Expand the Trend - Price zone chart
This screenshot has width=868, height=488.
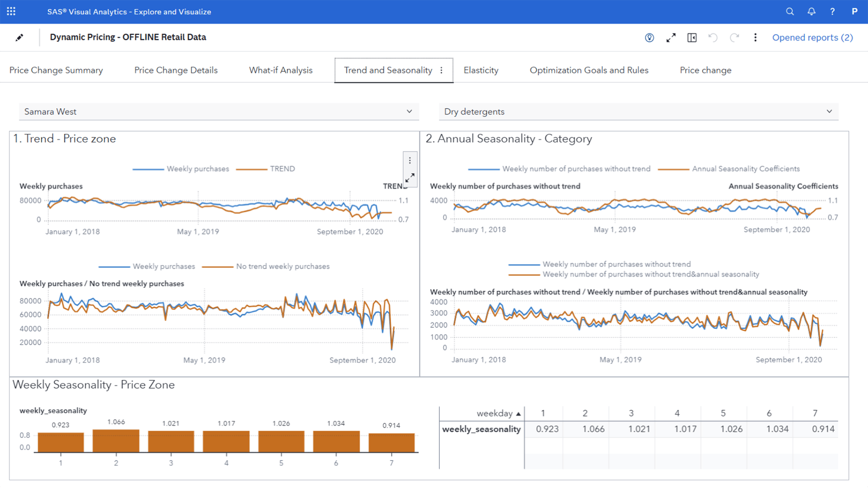click(x=410, y=177)
